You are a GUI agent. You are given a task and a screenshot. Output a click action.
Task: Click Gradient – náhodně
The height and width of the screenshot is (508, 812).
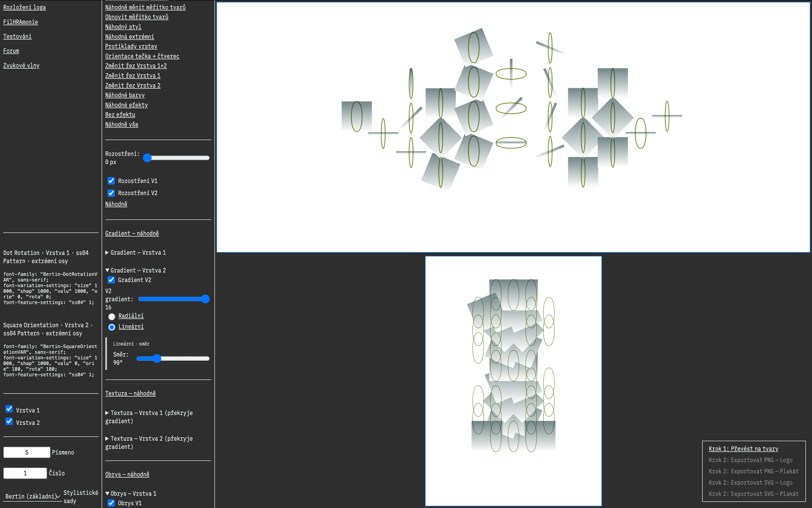(x=132, y=233)
